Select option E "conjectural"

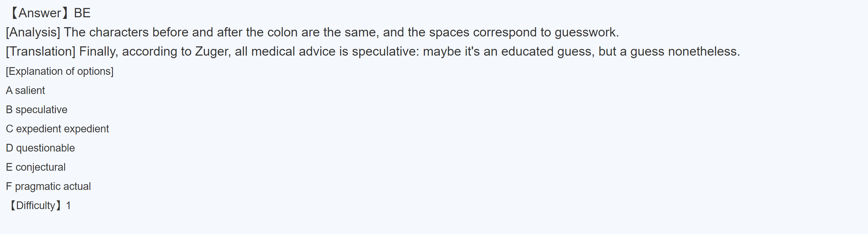36,168
